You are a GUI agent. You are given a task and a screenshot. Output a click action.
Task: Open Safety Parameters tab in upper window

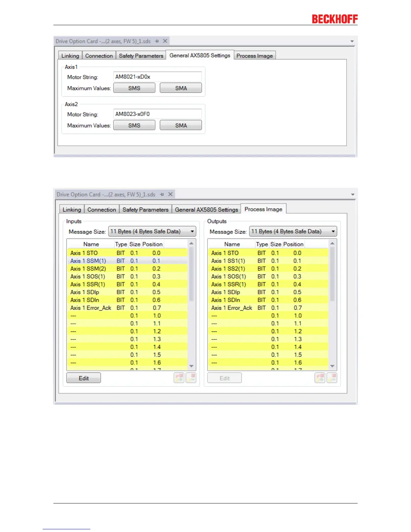[141, 56]
